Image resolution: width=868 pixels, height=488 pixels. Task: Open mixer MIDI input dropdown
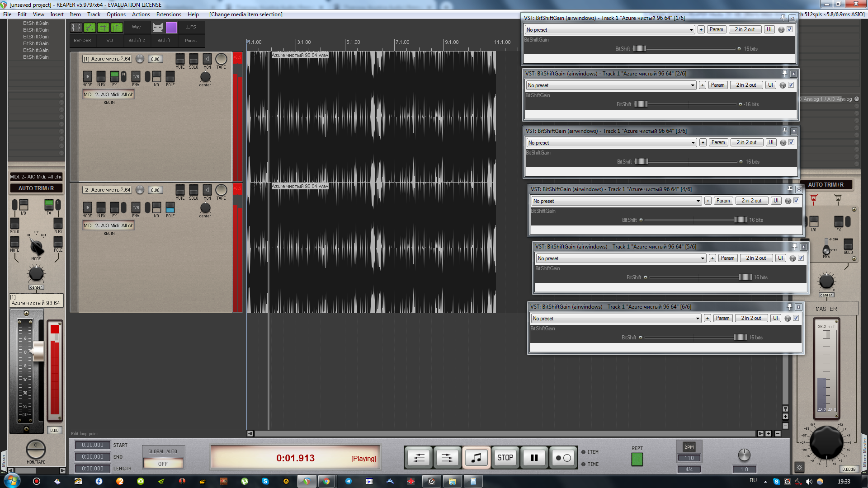[x=36, y=177]
